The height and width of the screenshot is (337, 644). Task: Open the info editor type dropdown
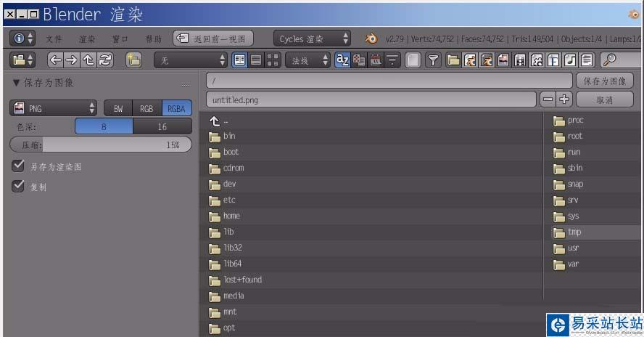[x=22, y=38]
